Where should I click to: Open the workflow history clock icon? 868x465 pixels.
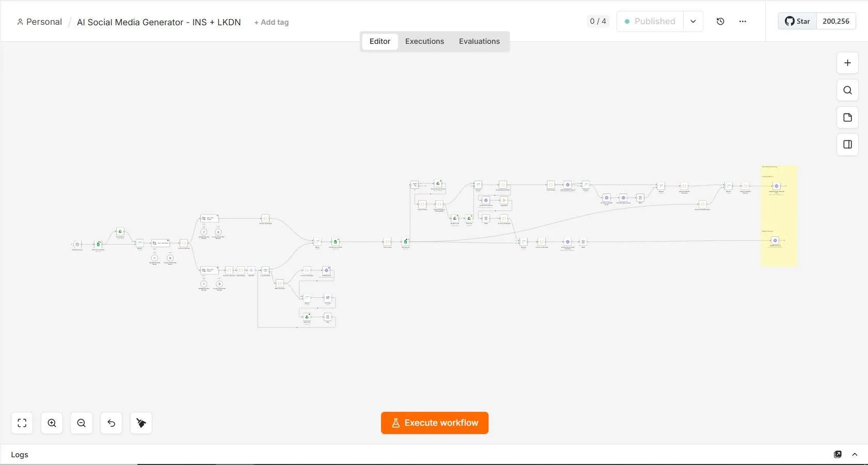pos(720,22)
